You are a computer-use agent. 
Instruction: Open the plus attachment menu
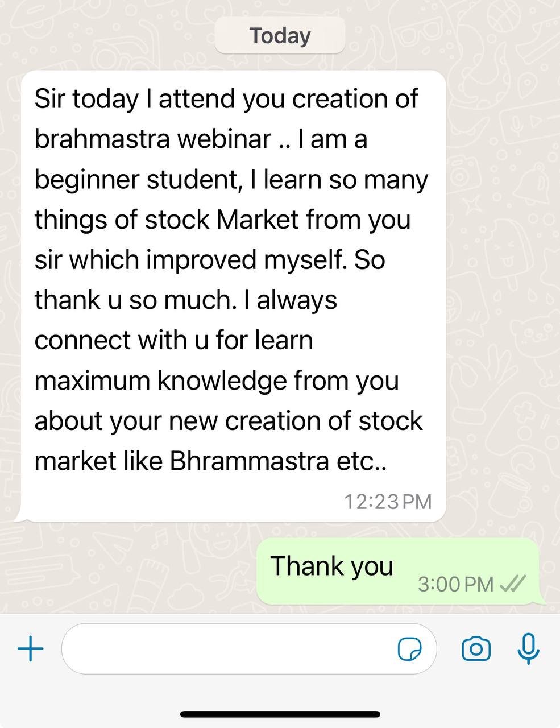(x=31, y=648)
